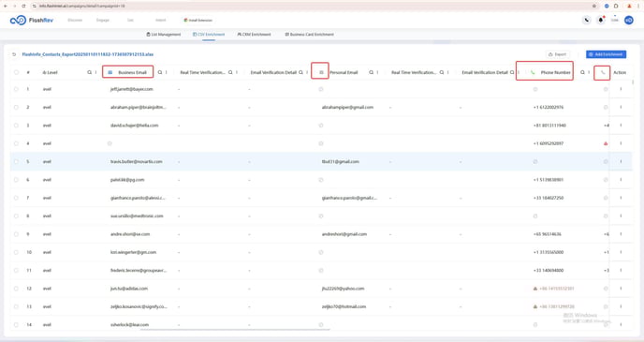This screenshot has width=644, height=342.
Task: Switch to the CRM Enrichment tab
Action: point(254,35)
